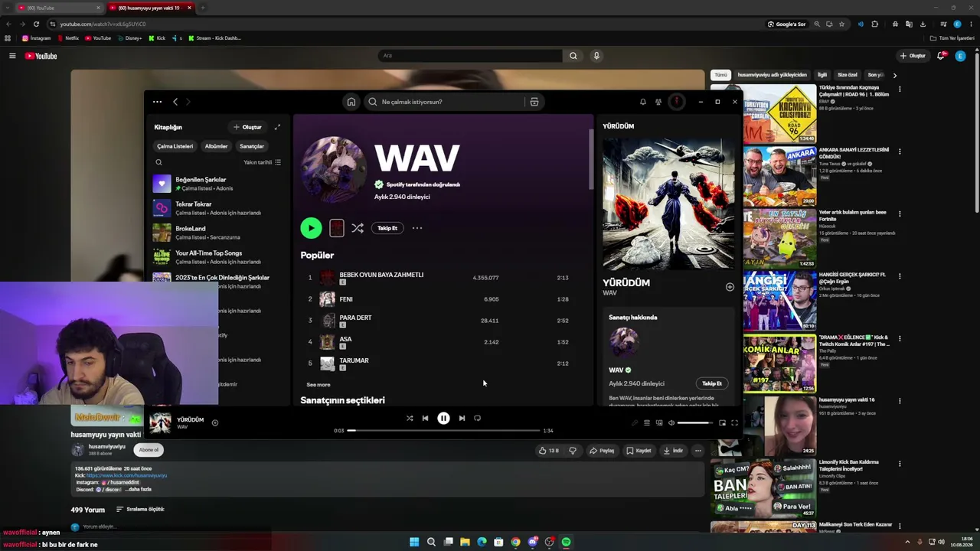
Task: Filter library by 'Sanatçılar'
Action: click(252, 146)
